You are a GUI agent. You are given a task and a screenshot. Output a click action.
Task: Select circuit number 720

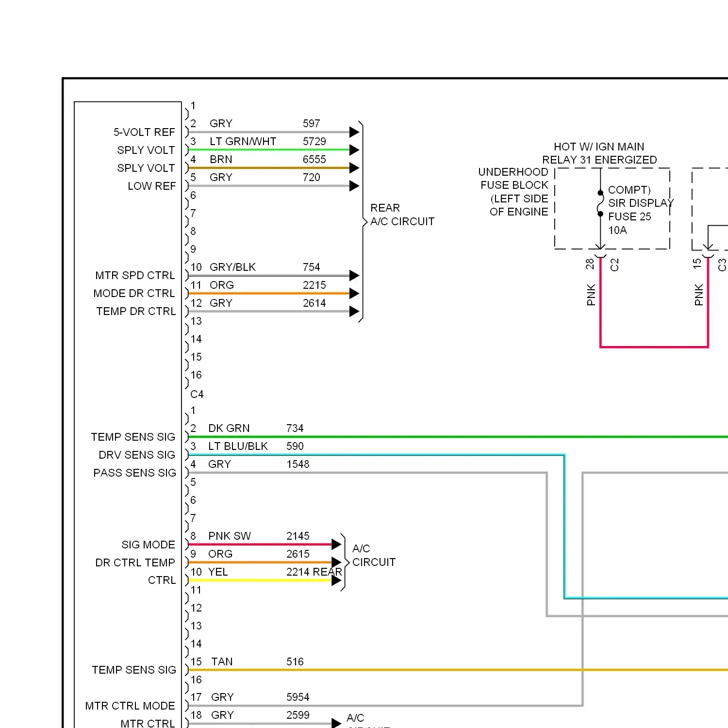click(312, 178)
